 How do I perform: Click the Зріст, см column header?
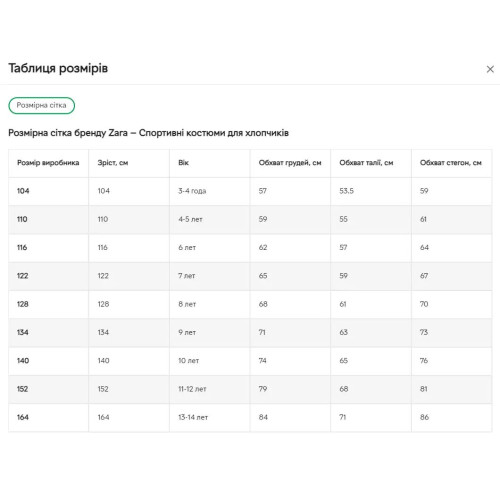tap(113, 163)
